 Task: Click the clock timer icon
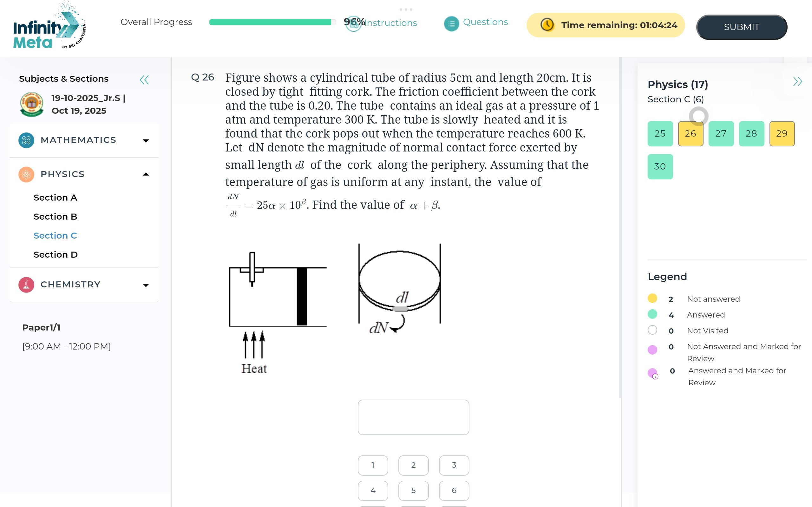(547, 25)
